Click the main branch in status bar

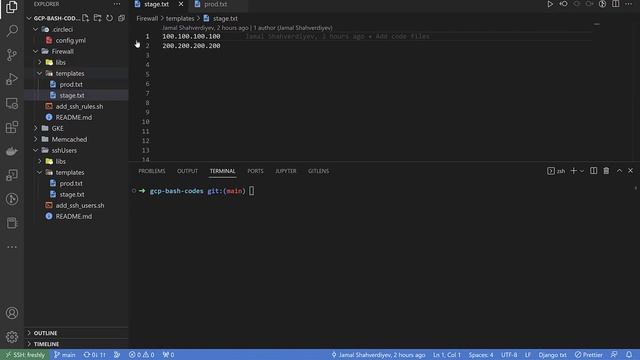point(65,355)
